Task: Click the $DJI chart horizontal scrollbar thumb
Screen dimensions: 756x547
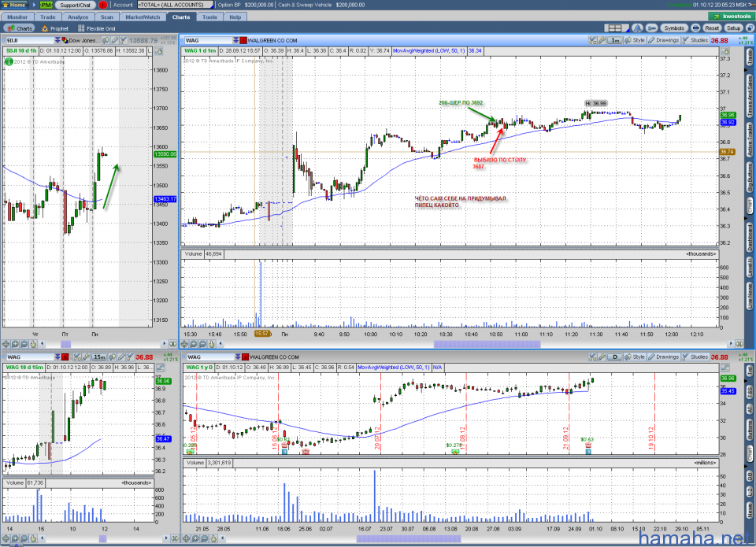Action: [x=66, y=344]
